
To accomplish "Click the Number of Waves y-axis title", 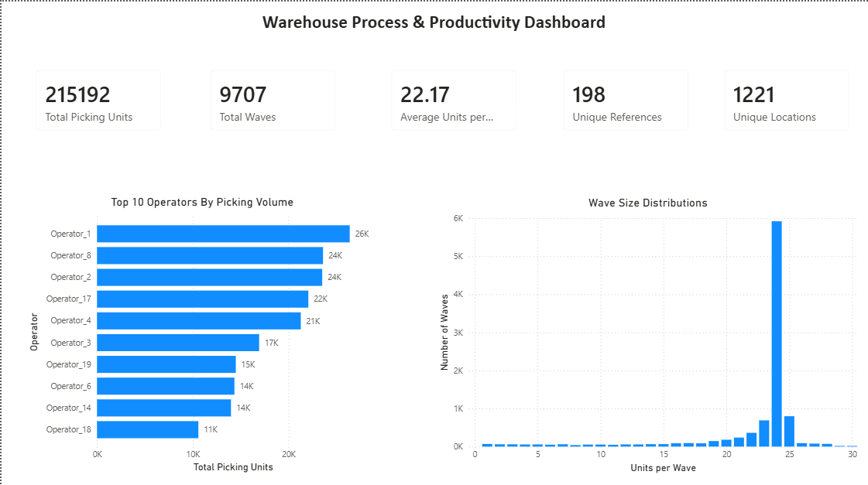I will [444, 332].
